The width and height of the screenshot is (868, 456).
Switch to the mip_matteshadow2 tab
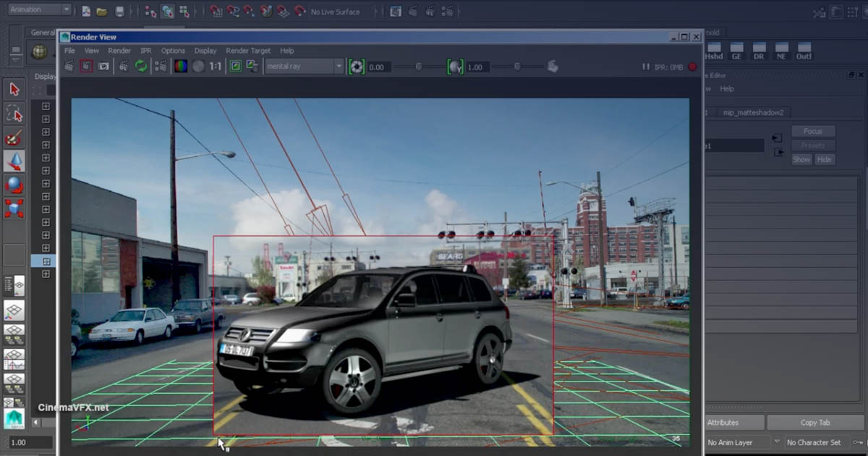click(x=753, y=112)
